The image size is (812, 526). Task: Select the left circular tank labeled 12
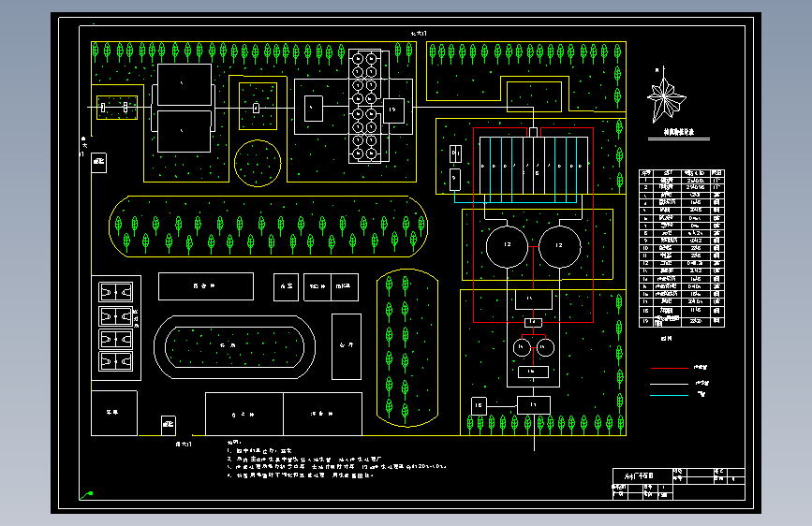click(507, 246)
